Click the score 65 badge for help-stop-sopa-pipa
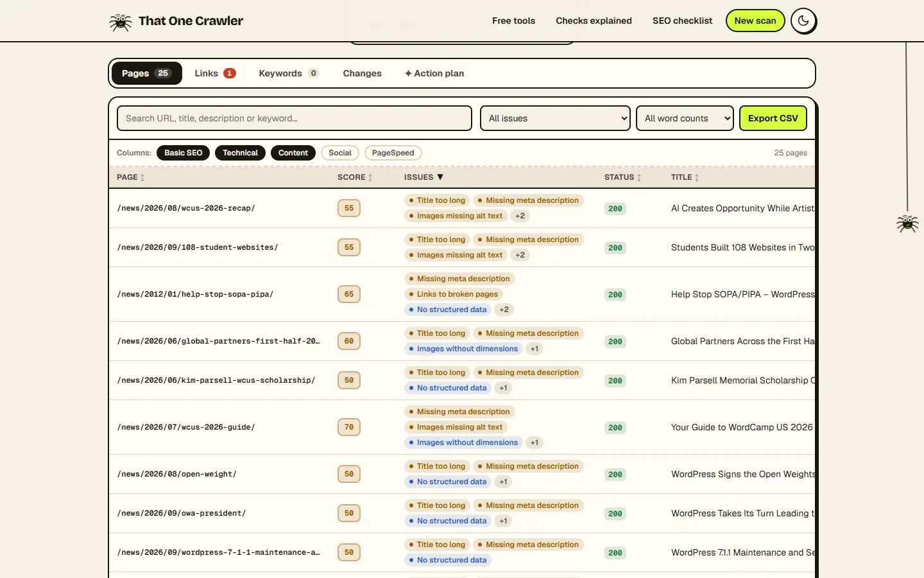 coord(349,294)
